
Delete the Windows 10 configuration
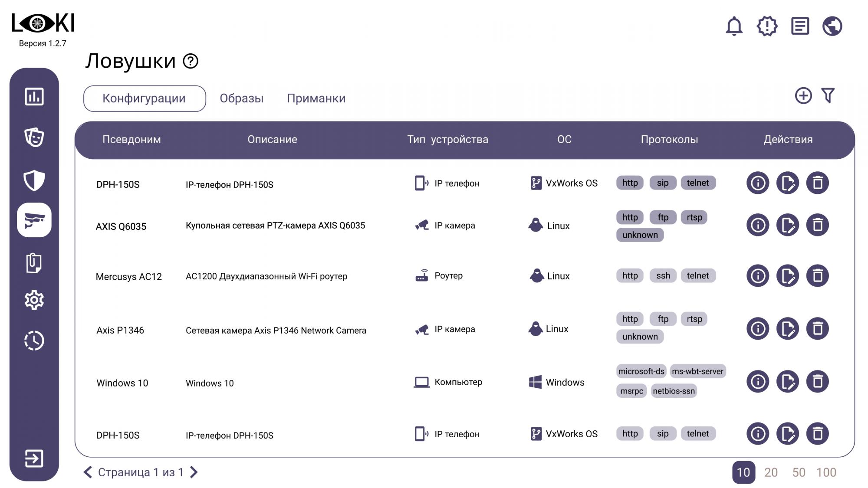(x=817, y=382)
